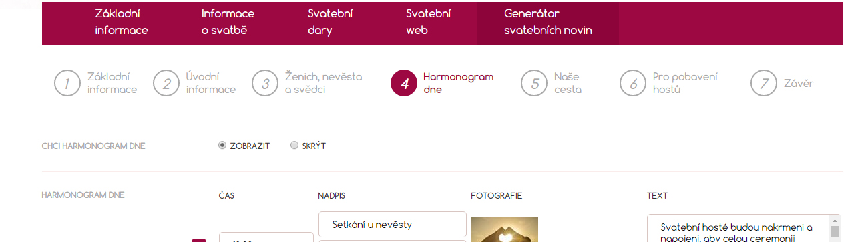Screen dimensions: 868x242
Task: Click the heart-hands photo thumbnail
Action: pyautogui.click(x=504, y=229)
